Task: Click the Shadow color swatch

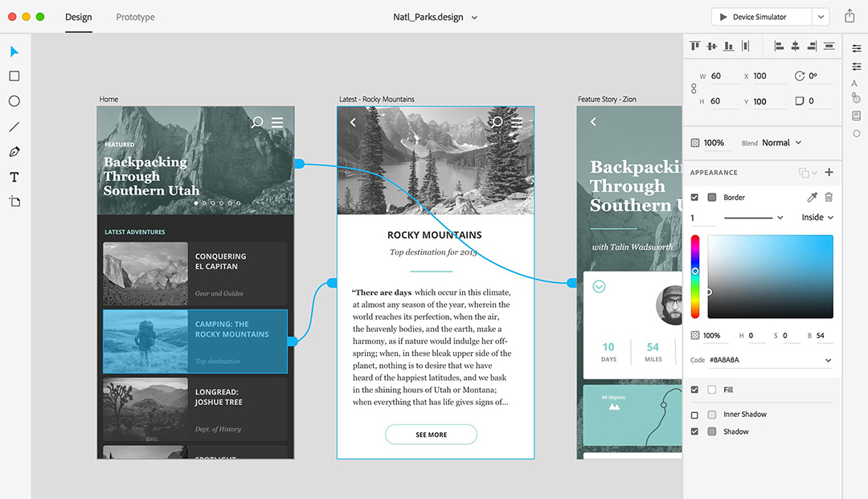Action: click(712, 432)
